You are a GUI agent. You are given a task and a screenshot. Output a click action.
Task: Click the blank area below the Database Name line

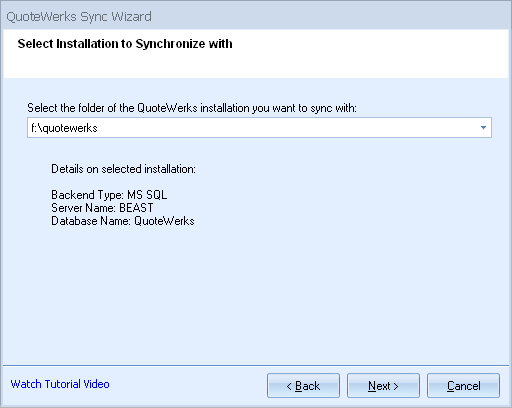coord(256,293)
